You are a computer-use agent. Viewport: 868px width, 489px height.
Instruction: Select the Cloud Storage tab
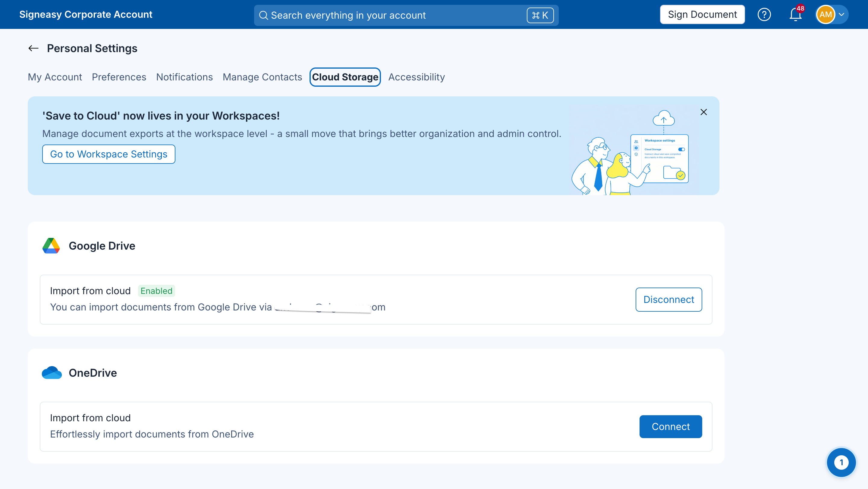(x=345, y=77)
